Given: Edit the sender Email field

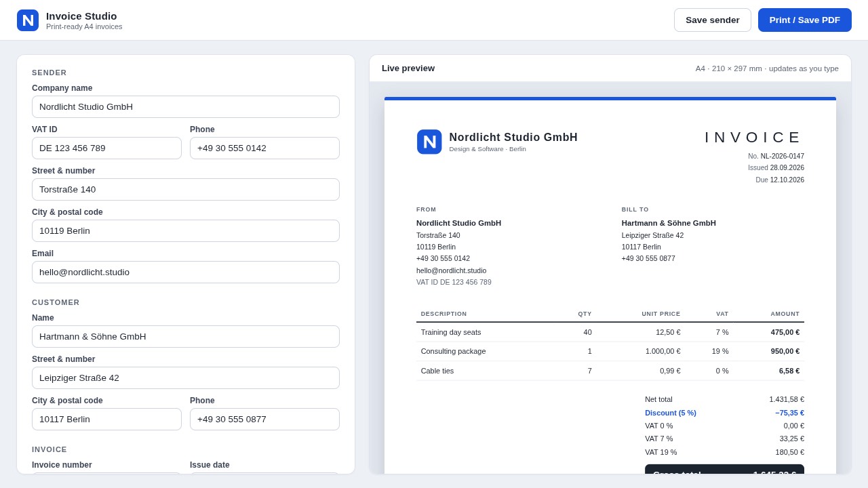Looking at the screenshot, I should (x=186, y=272).
